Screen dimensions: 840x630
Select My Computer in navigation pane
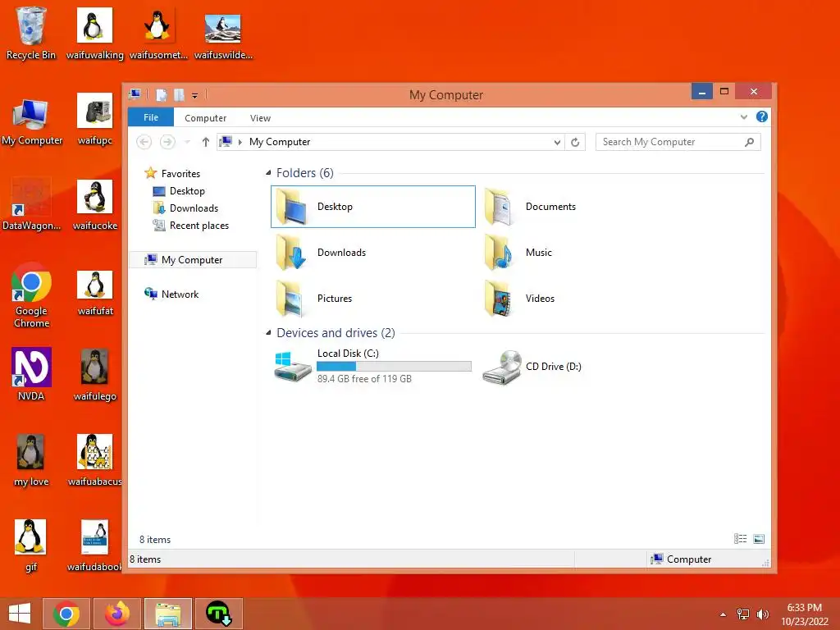point(194,260)
